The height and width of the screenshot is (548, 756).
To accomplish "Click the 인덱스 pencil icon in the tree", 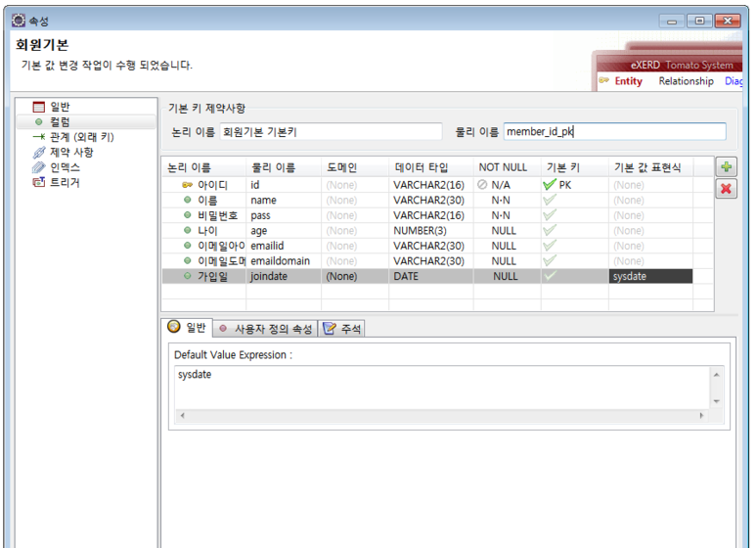I will click(38, 167).
